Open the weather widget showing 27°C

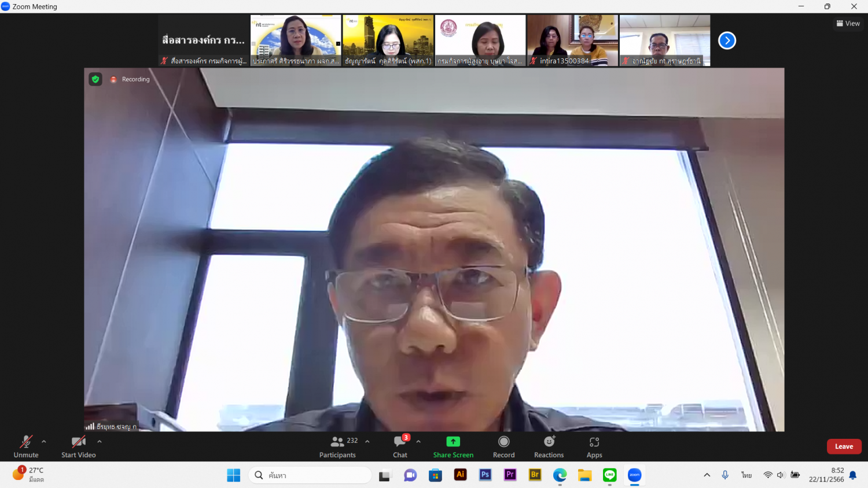[29, 475]
